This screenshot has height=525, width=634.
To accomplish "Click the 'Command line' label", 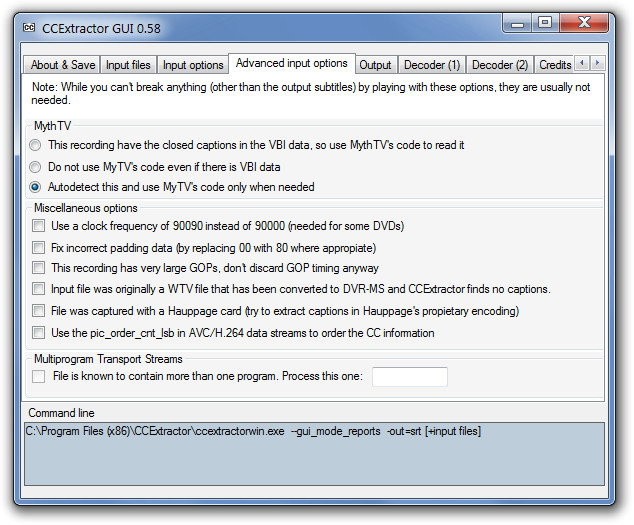I will tap(61, 413).
